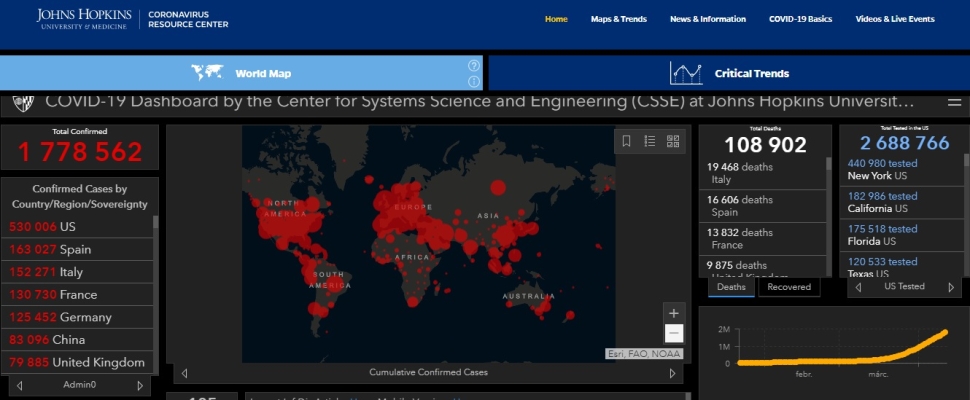Open map bookmarks icon
The image size is (970, 400).
(x=626, y=141)
